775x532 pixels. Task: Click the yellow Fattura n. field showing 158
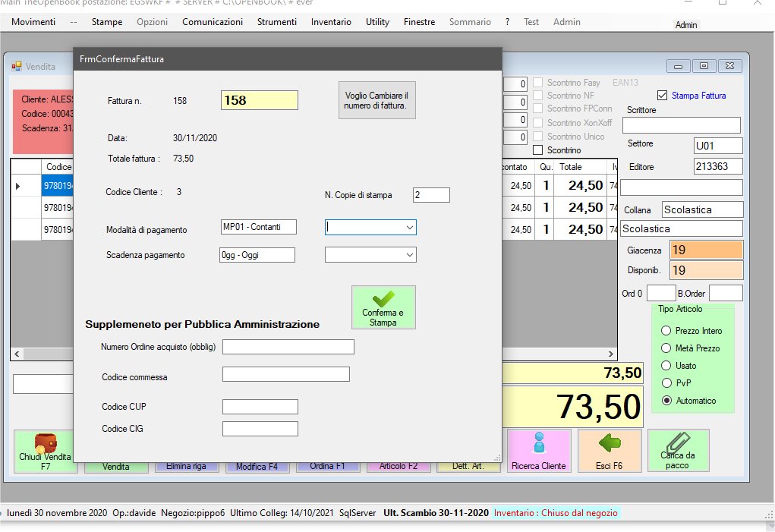click(x=260, y=100)
